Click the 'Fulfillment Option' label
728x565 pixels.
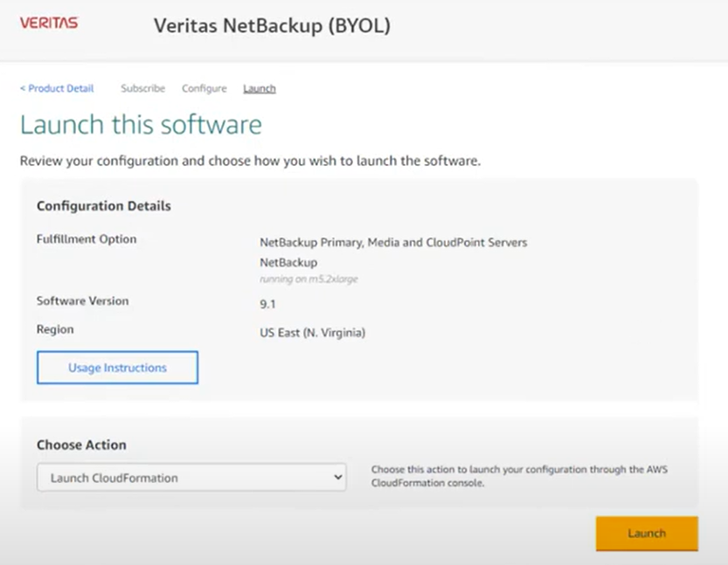coord(87,239)
